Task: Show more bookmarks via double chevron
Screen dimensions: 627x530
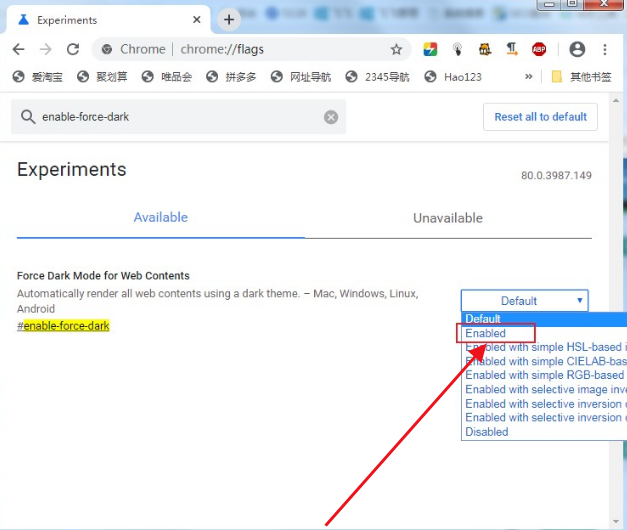Action: pyautogui.click(x=528, y=76)
